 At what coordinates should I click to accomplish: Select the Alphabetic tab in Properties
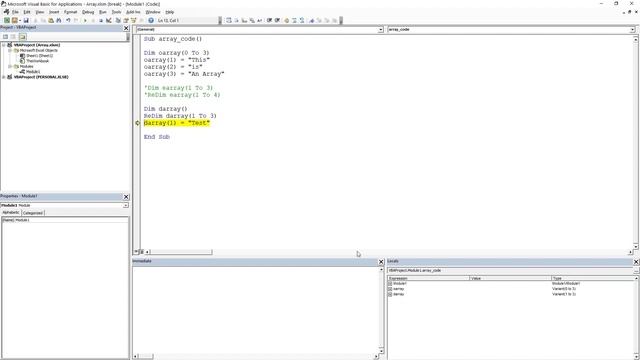coord(11,213)
